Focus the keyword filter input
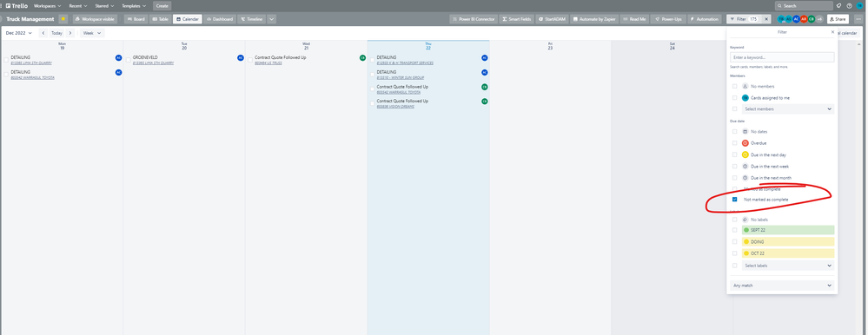The height and width of the screenshot is (335, 868). 782,57
